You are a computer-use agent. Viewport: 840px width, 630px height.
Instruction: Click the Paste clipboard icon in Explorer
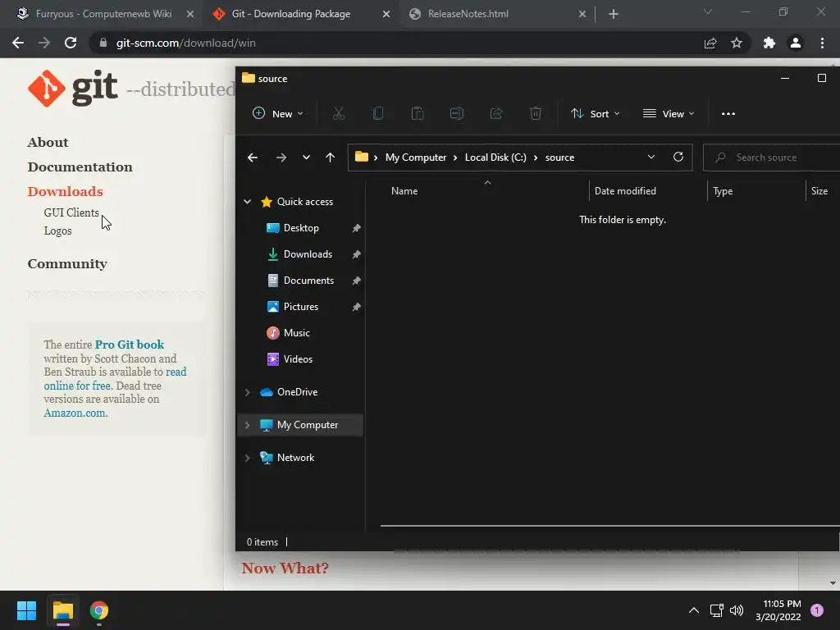pyautogui.click(x=418, y=113)
